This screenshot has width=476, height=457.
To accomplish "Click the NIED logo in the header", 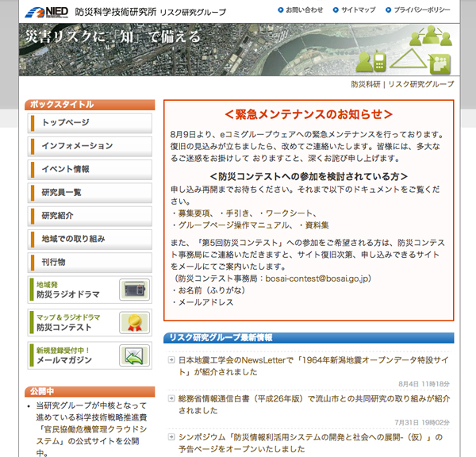I will point(46,11).
